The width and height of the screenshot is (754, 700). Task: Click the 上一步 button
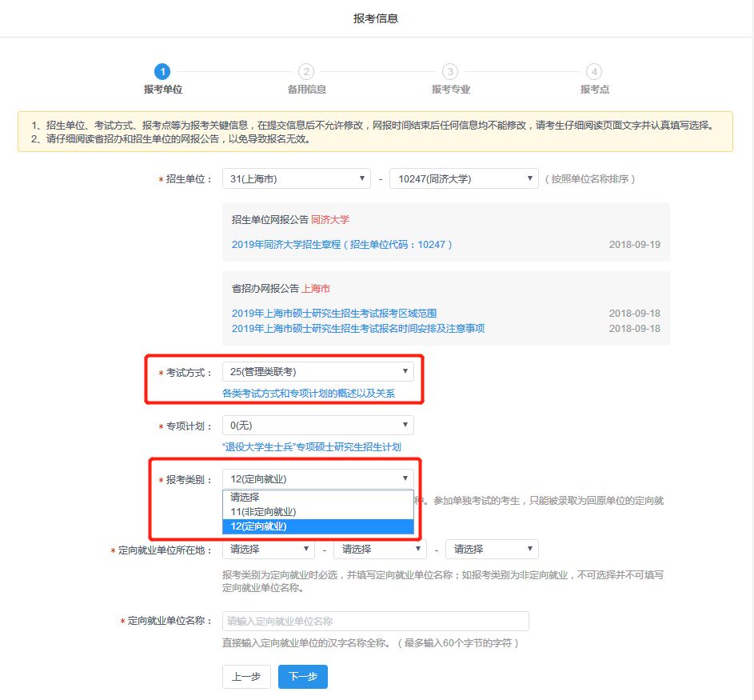(246, 677)
